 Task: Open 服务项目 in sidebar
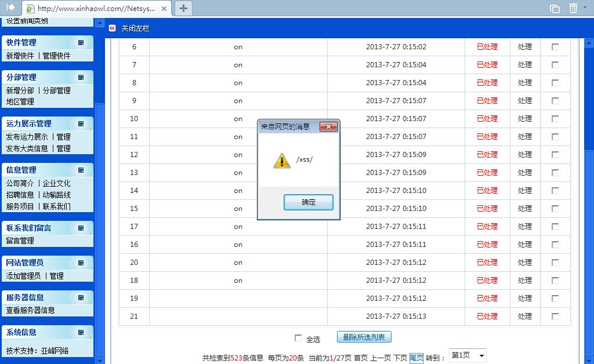(20, 206)
